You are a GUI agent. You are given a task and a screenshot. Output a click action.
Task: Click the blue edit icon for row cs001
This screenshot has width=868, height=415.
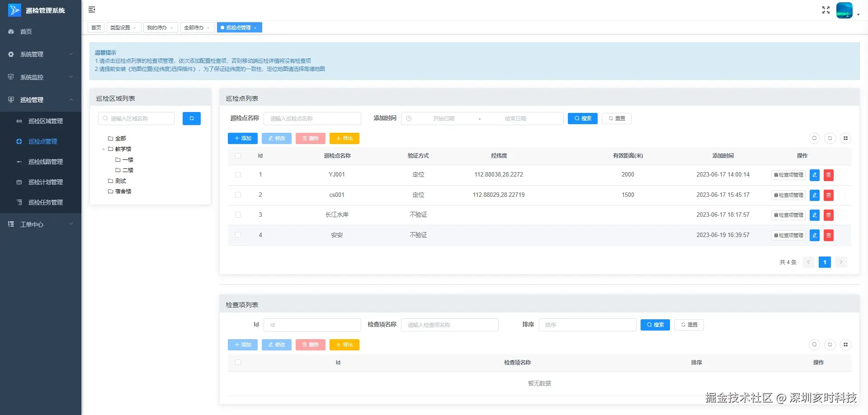click(x=814, y=195)
